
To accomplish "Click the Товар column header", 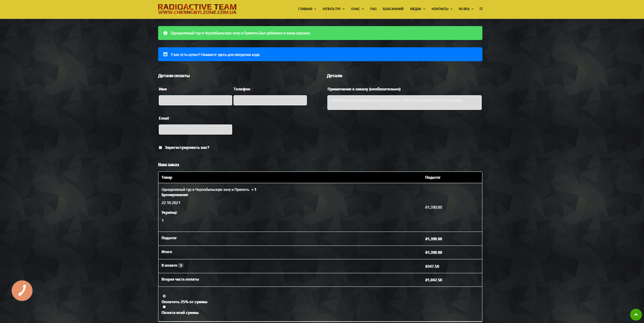I will [x=167, y=177].
